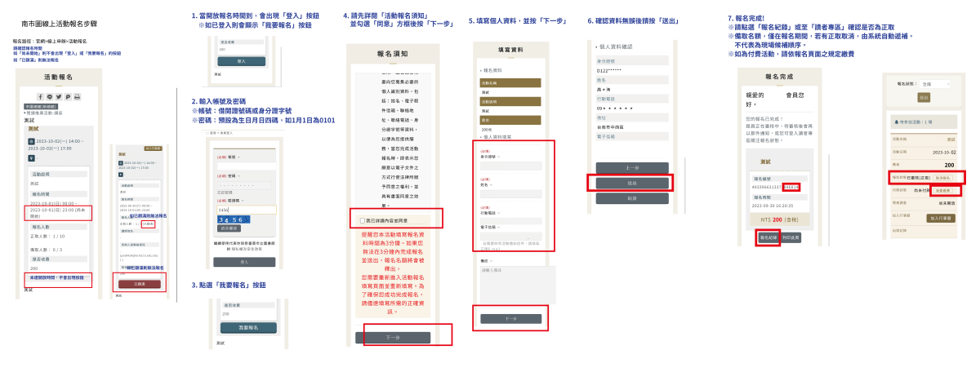Click the Facebook share icon
The width and height of the screenshot is (980, 372).
click(x=39, y=96)
